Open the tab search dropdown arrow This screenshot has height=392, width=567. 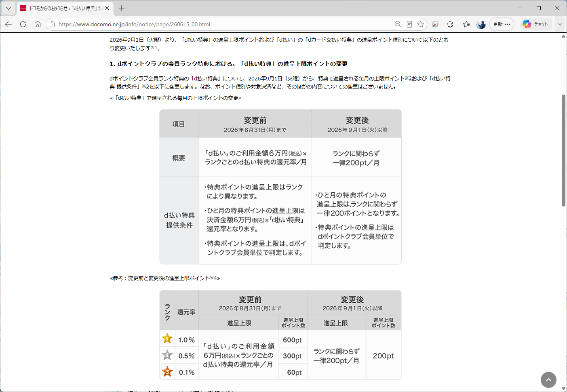point(8,8)
